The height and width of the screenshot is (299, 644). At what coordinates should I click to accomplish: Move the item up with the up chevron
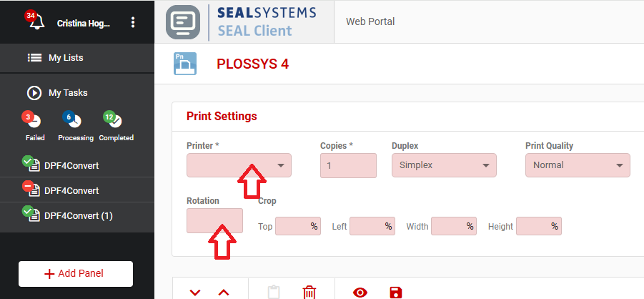tap(223, 292)
